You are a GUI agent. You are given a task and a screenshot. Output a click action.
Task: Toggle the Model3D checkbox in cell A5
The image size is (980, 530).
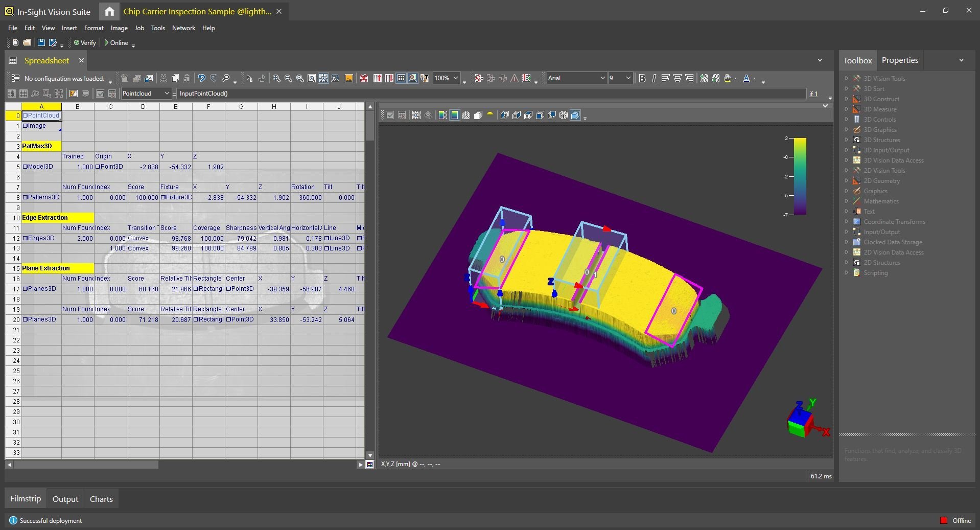pyautogui.click(x=25, y=167)
